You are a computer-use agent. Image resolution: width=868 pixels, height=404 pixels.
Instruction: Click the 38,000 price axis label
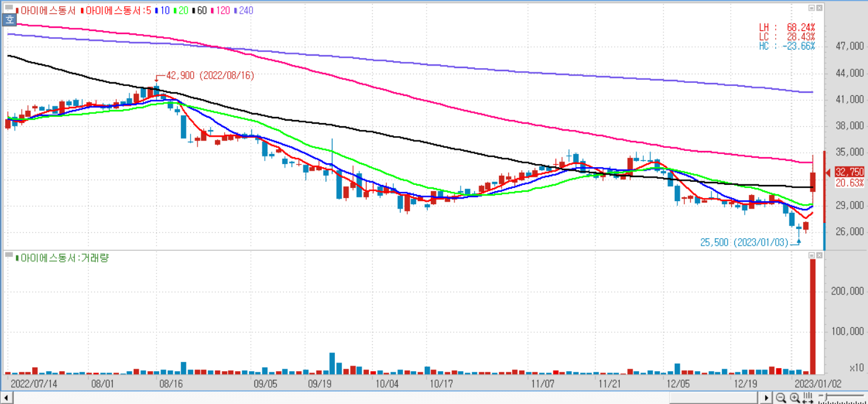click(849, 126)
